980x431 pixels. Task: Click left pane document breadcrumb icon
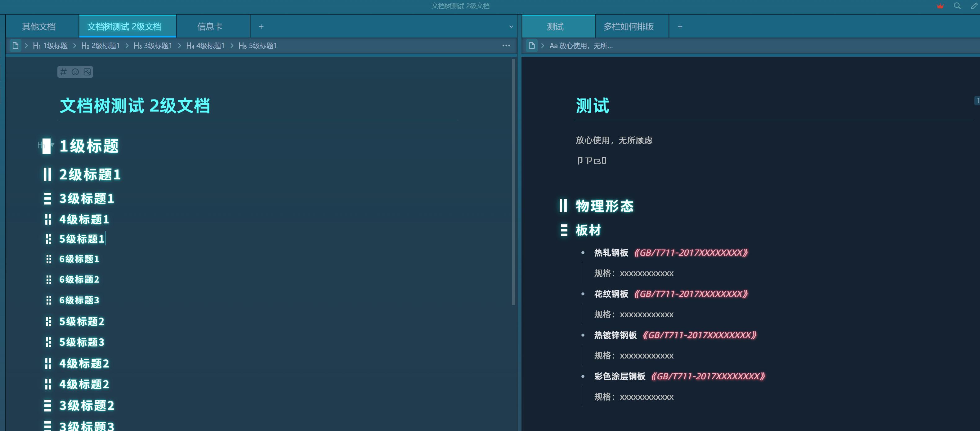coord(16,46)
